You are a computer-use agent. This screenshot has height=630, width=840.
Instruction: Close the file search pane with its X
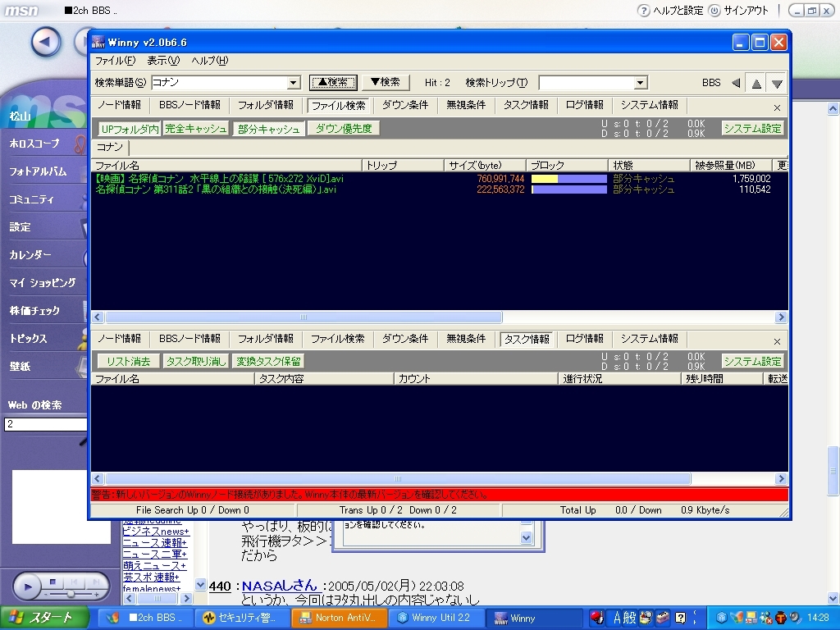pyautogui.click(x=778, y=107)
